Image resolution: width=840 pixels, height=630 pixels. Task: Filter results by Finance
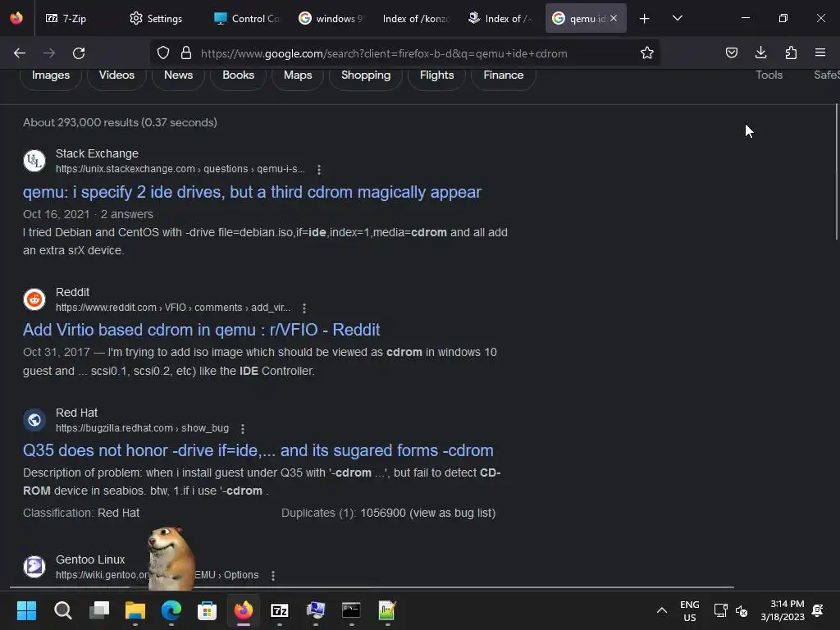pyautogui.click(x=503, y=75)
